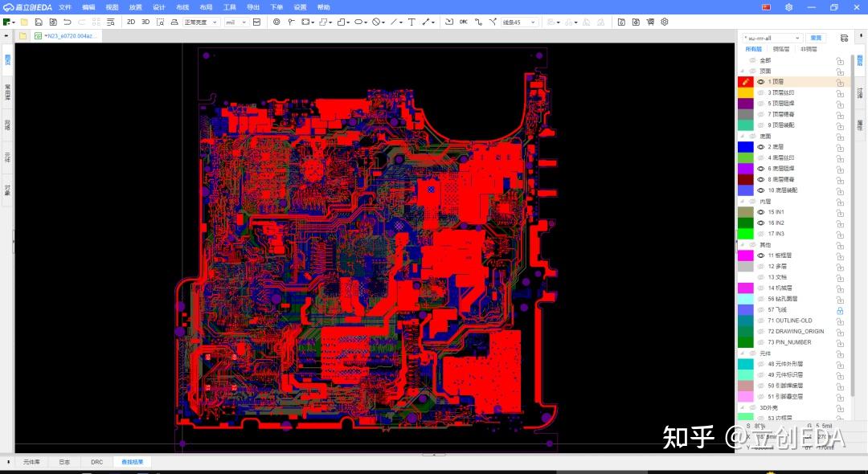Click the Save icon in toolbar

(39, 22)
